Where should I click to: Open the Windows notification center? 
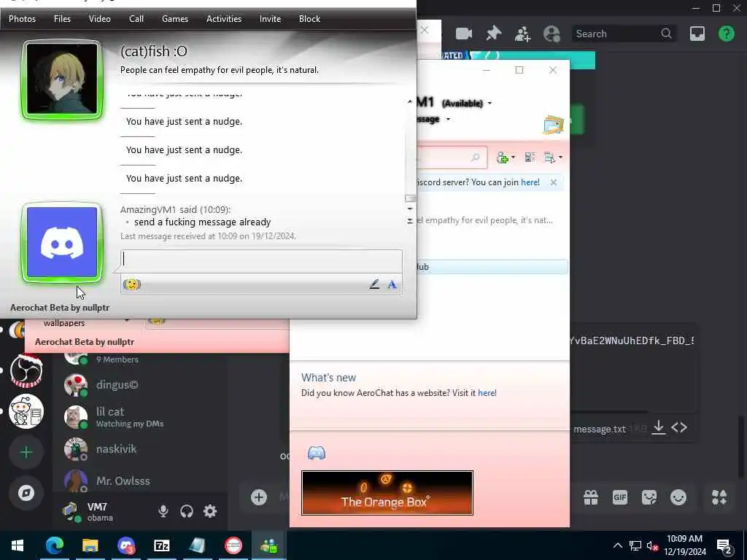point(724,547)
